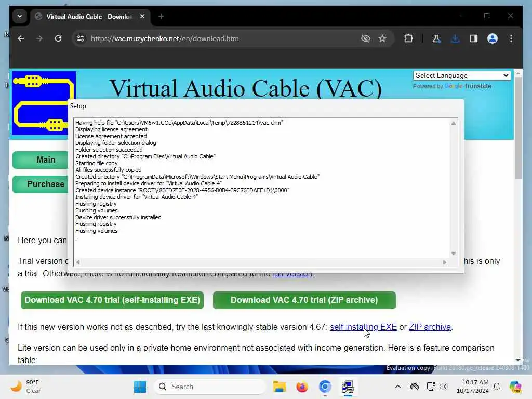
Task: Open the volume speaker tray icon
Action: pos(443,387)
